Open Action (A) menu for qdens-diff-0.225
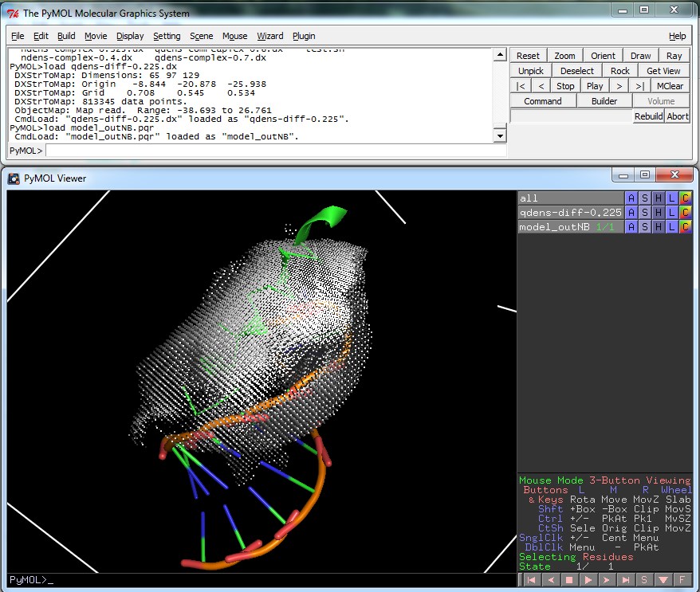 click(x=631, y=213)
